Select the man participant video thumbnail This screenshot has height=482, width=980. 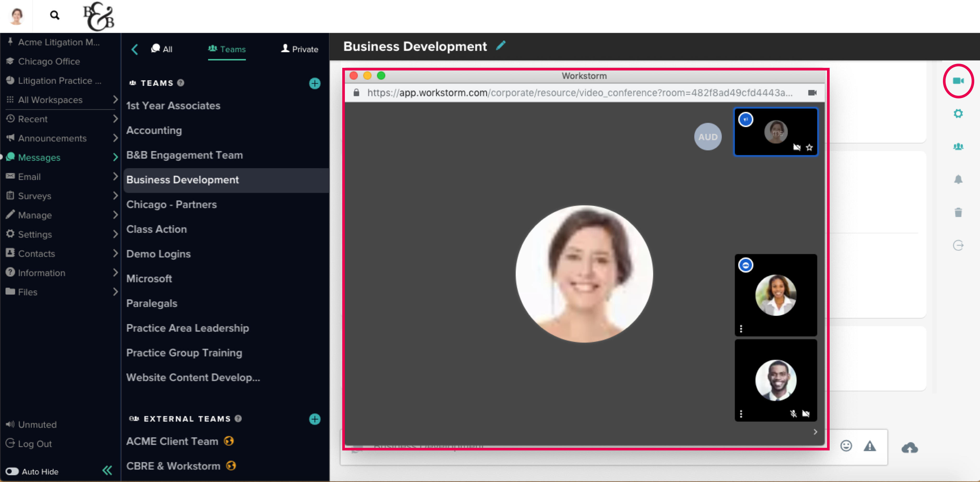[x=776, y=380]
